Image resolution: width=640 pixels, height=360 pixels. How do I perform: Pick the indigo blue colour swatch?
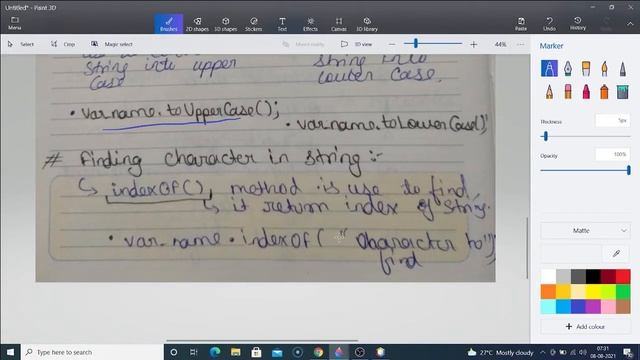(578, 307)
